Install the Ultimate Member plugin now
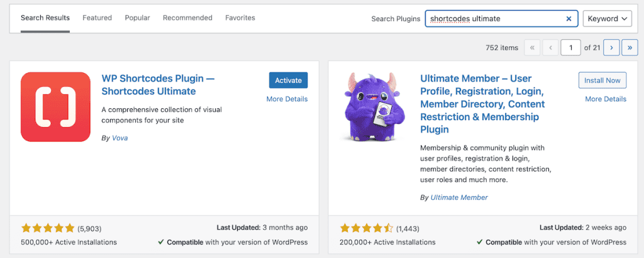 602,80
